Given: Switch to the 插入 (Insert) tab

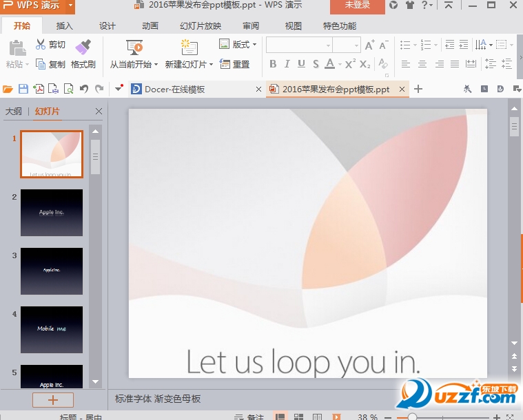Looking at the screenshot, I should click(64, 26).
